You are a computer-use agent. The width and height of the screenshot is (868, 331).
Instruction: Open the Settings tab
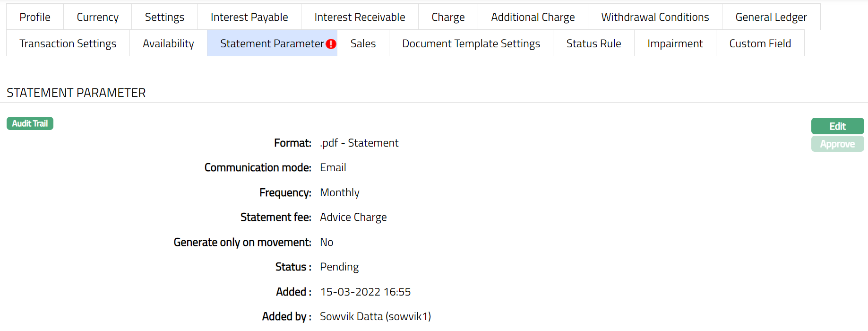click(164, 17)
